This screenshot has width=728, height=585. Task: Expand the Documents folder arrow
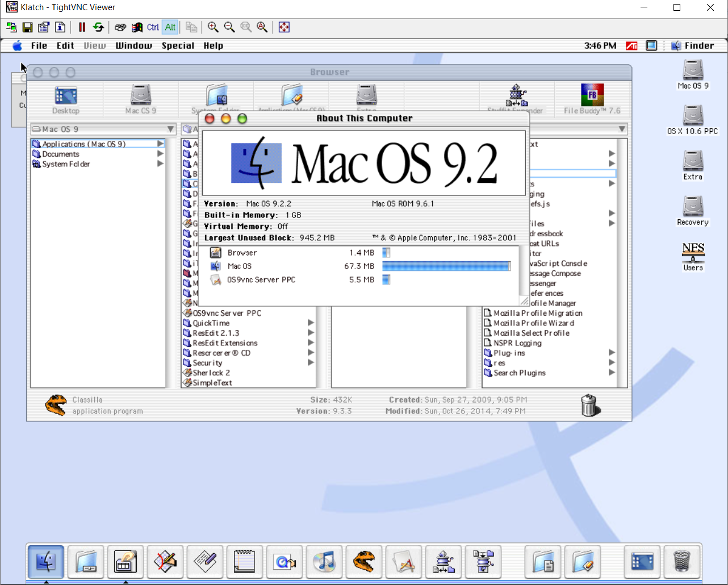(x=161, y=154)
